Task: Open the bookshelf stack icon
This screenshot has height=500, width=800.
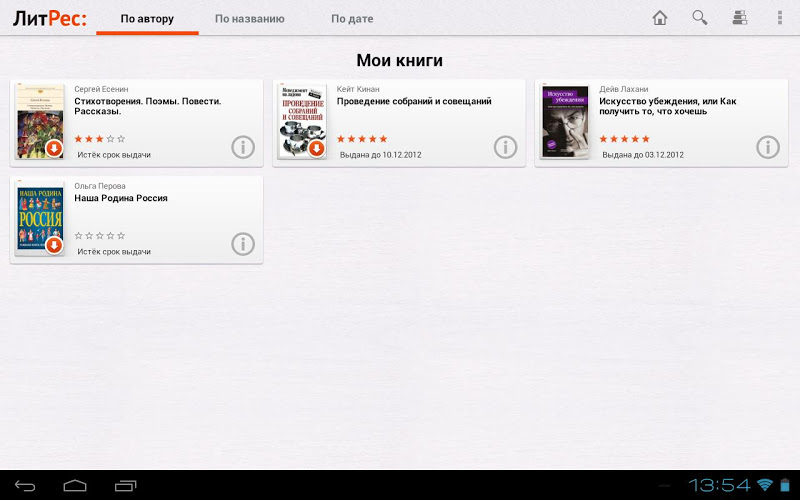Action: (740, 18)
